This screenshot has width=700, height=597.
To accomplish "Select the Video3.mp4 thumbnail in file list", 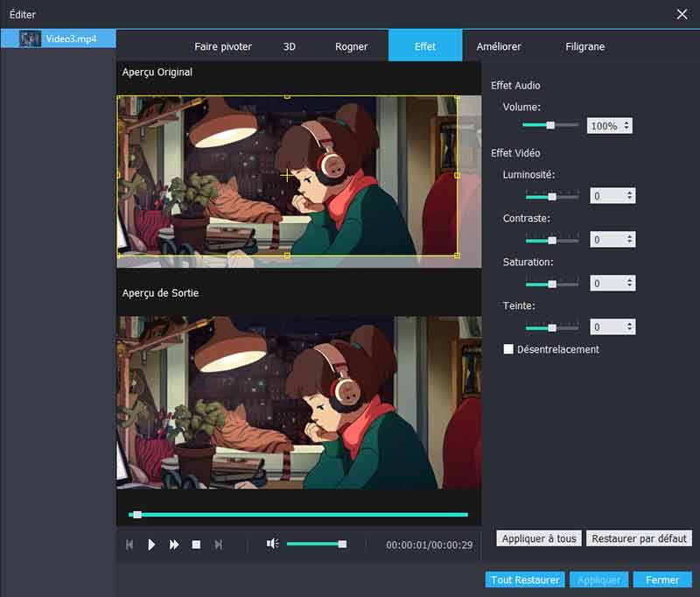I will [31, 39].
